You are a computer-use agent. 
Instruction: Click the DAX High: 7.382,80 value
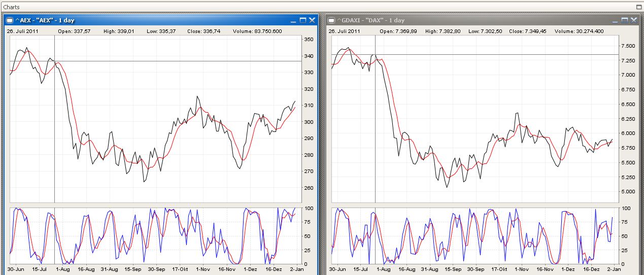pos(443,31)
